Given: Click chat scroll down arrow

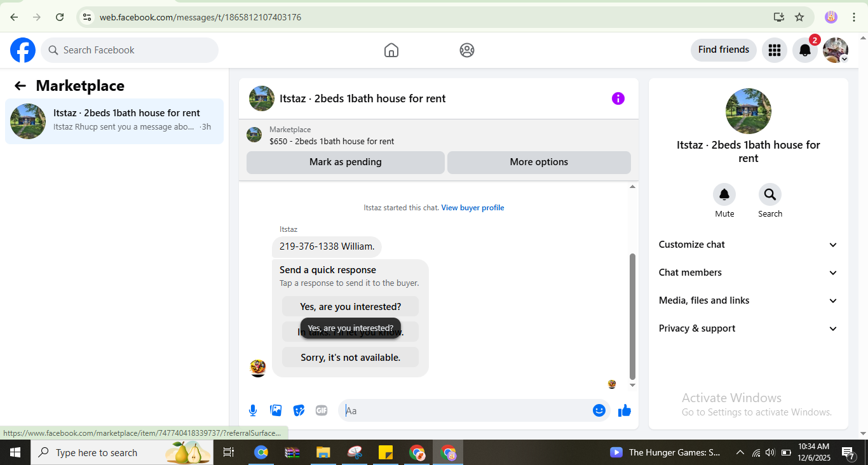Looking at the screenshot, I should (632, 385).
